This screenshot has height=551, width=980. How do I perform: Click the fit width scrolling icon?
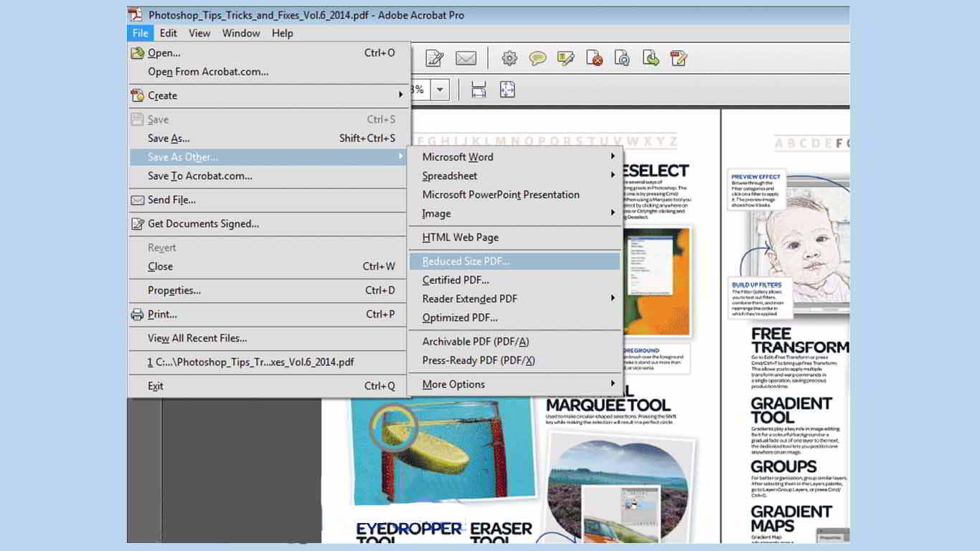point(479,90)
